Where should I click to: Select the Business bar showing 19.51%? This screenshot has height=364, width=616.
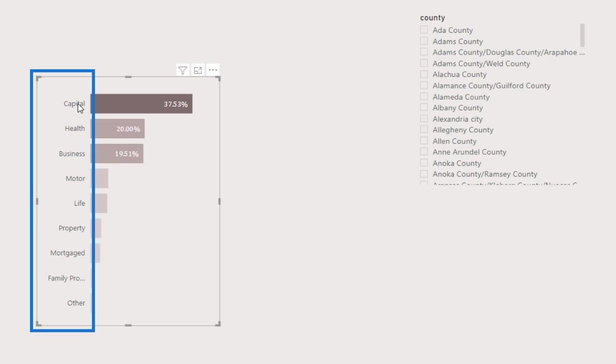pos(117,154)
